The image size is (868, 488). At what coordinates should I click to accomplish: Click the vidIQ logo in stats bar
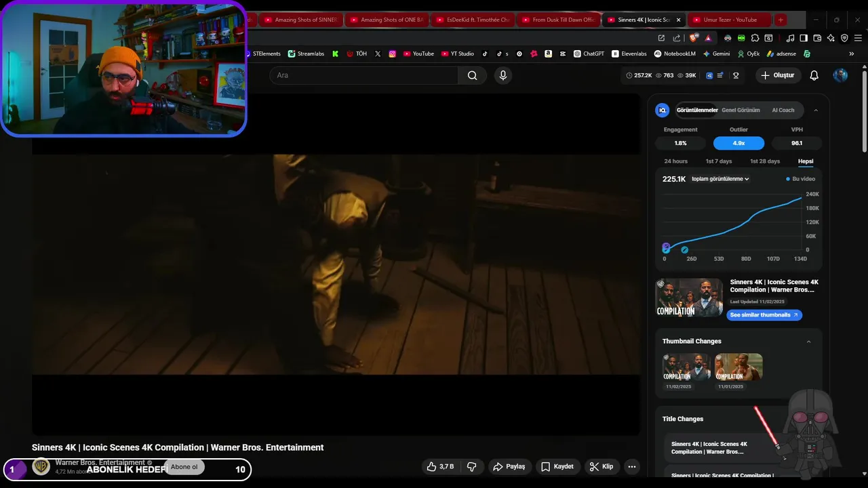pos(709,75)
